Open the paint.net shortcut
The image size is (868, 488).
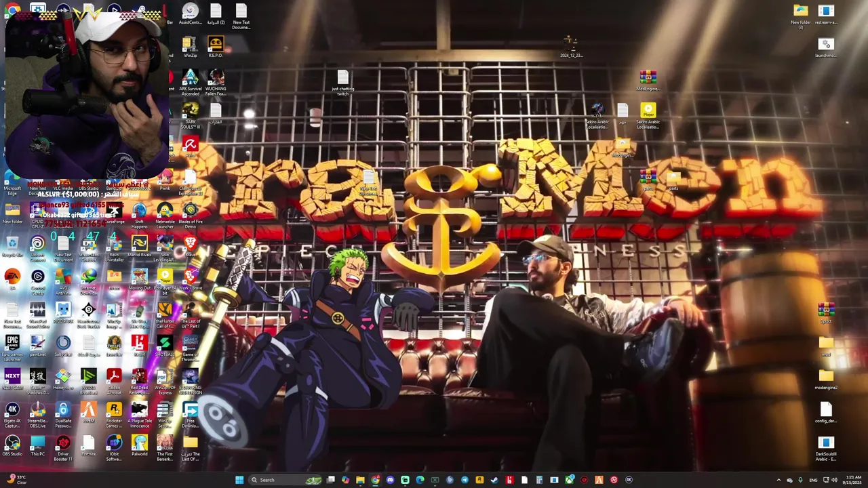click(38, 346)
